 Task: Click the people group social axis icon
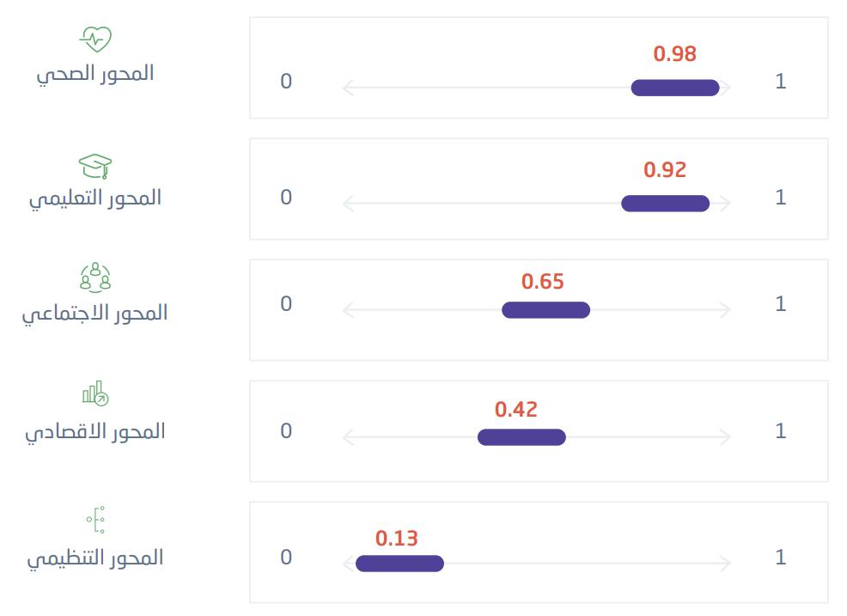pos(95,277)
